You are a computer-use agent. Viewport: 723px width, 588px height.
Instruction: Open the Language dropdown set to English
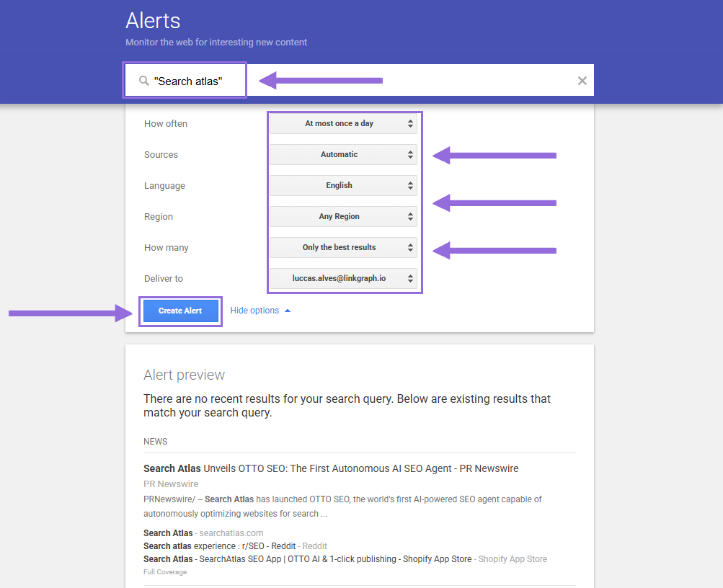coord(343,185)
